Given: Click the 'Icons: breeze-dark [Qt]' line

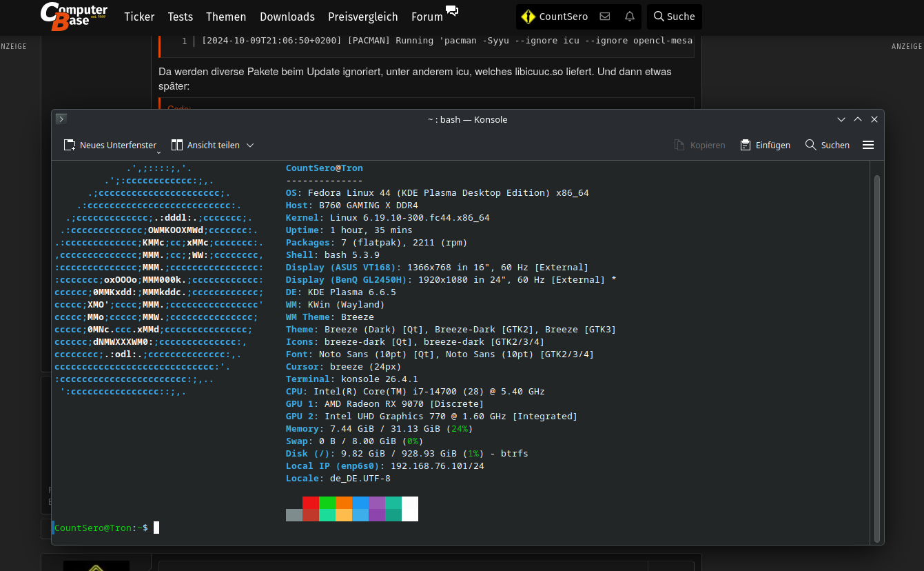Looking at the screenshot, I should click(415, 341).
